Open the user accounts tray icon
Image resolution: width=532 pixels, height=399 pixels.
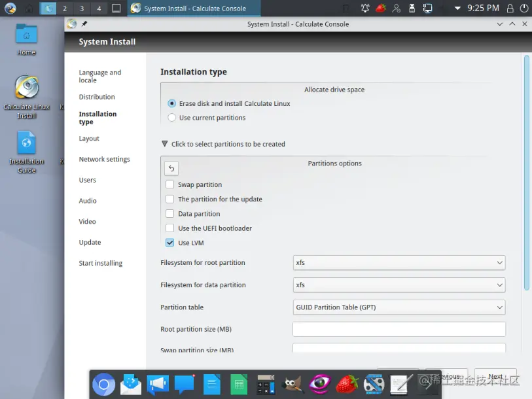tap(397, 8)
